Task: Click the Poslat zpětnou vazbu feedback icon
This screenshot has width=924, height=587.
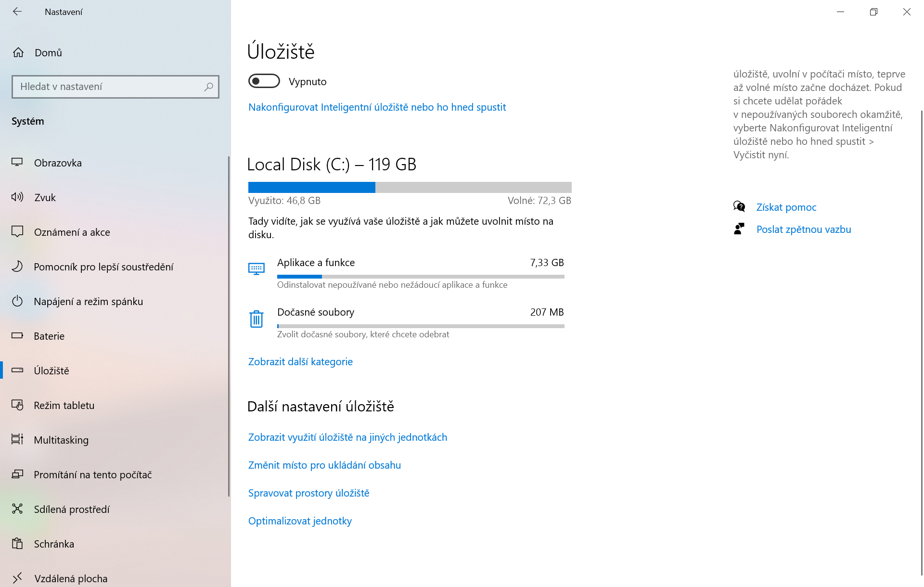Action: 740,229
